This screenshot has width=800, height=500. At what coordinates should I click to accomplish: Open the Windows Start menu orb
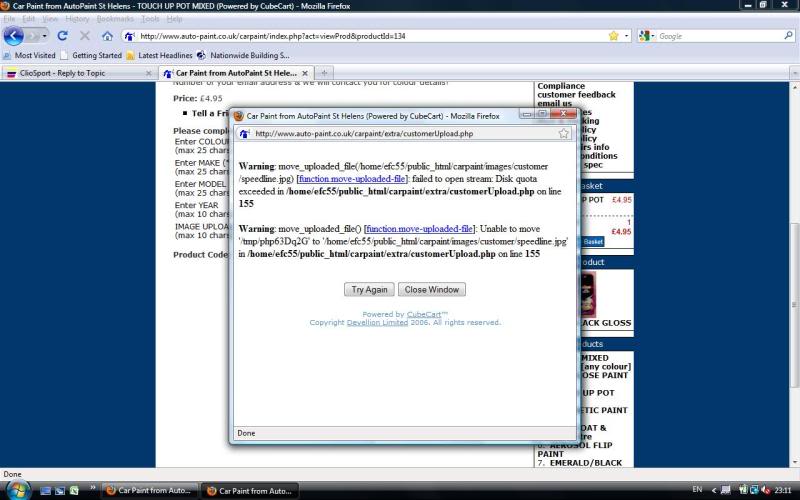[x=16, y=490]
